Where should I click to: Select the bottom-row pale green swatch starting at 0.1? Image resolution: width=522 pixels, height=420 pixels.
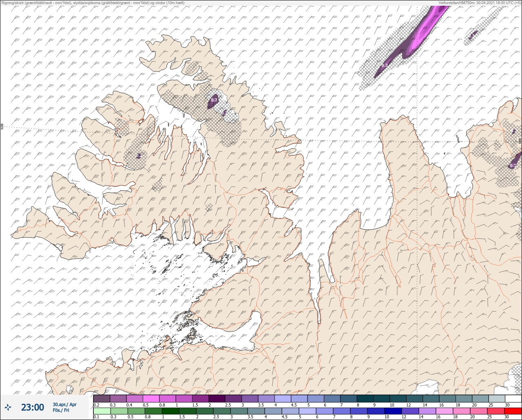pos(102,411)
